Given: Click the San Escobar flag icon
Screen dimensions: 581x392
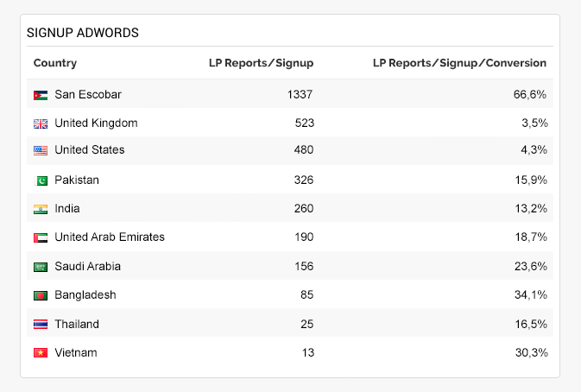Looking at the screenshot, I should pos(41,95).
